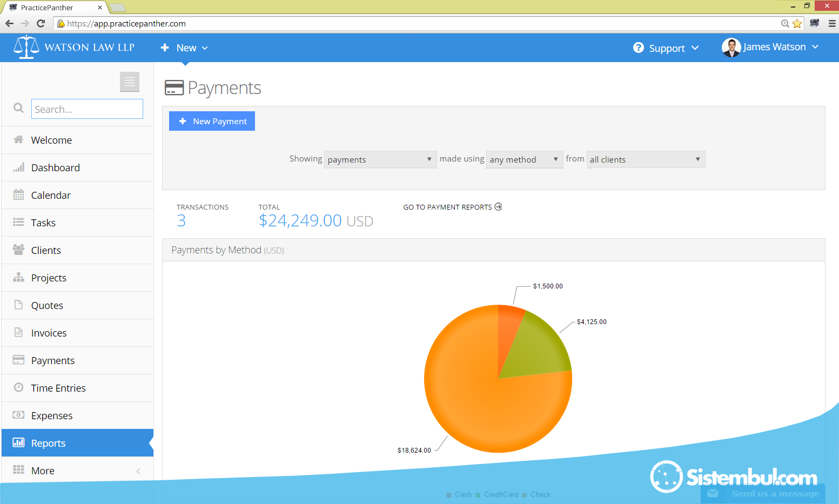The height and width of the screenshot is (504, 839).
Task: Click the Support question mark icon
Action: pyautogui.click(x=638, y=48)
